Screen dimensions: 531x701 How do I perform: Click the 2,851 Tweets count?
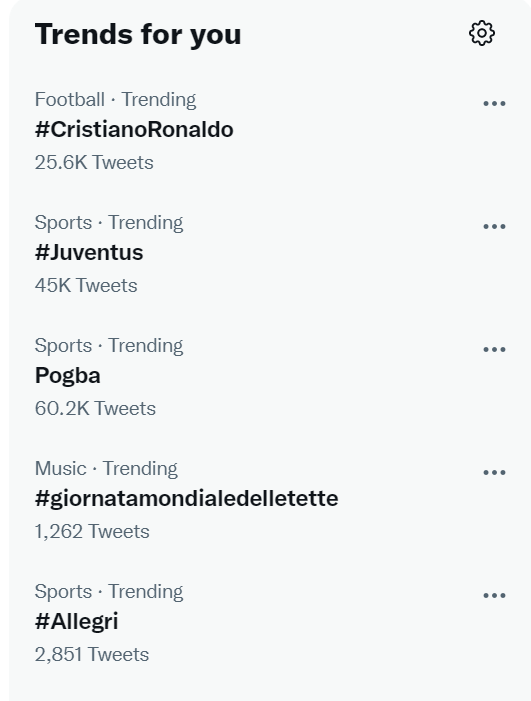coord(92,655)
